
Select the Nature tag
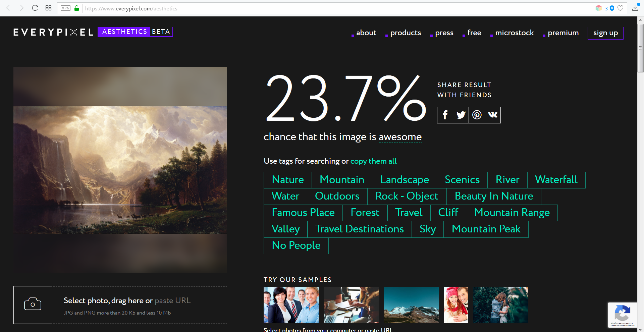(x=288, y=180)
